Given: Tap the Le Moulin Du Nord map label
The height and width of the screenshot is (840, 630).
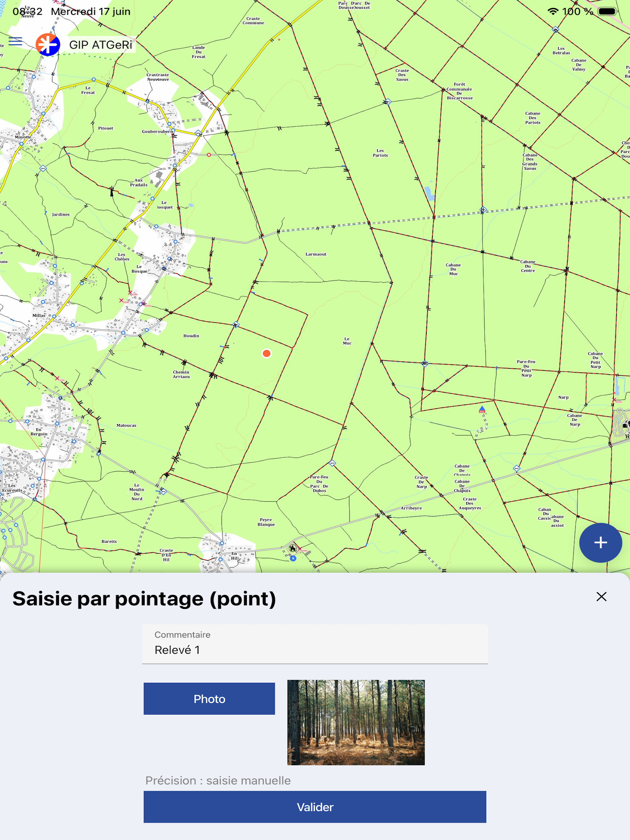Looking at the screenshot, I should pos(137,492).
